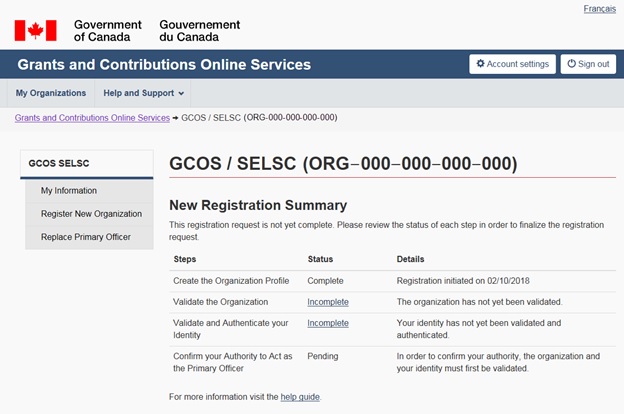Screen dimensions: 624x414
Task: Open Incomplete status for Validate and Authenticate Identity
Action: (328, 323)
